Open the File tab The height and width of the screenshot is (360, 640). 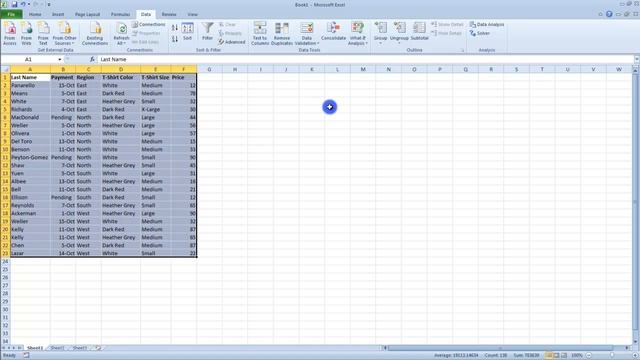click(x=11, y=14)
